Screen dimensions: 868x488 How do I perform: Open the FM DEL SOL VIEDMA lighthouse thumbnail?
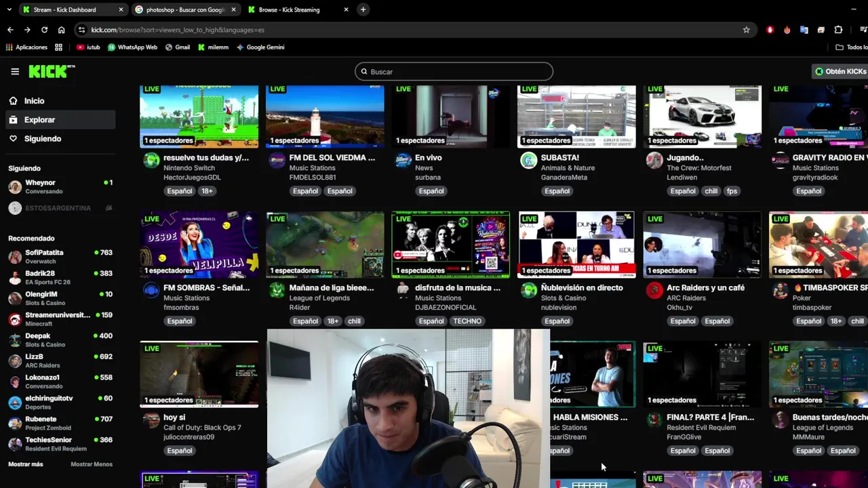[x=325, y=117]
